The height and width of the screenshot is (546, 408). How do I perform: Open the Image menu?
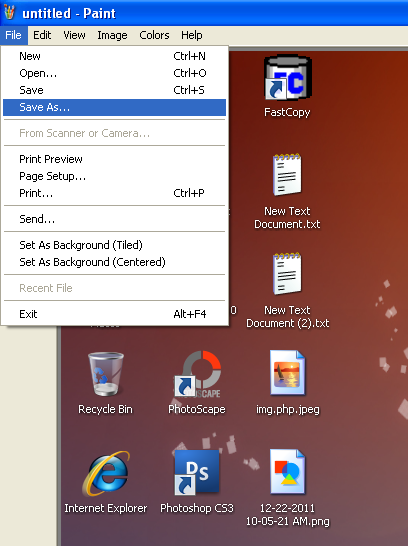click(112, 35)
